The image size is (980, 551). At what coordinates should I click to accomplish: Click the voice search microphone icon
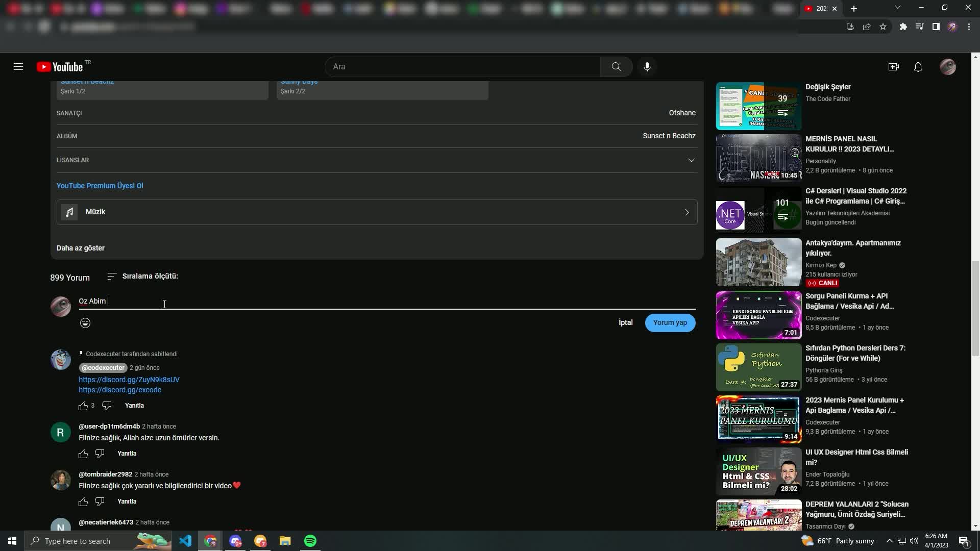point(647,67)
